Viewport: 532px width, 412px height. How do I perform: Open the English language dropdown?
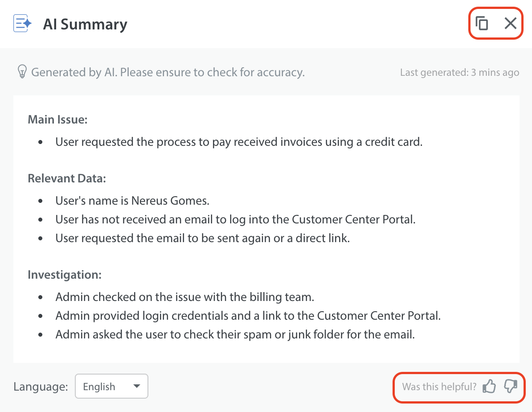click(111, 386)
